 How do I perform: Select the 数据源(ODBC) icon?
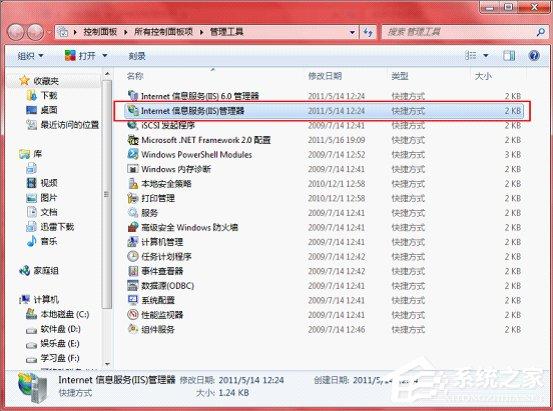pos(133,285)
